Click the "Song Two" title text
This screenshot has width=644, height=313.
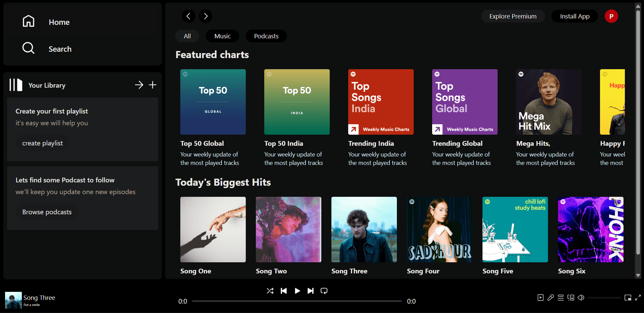point(271,271)
